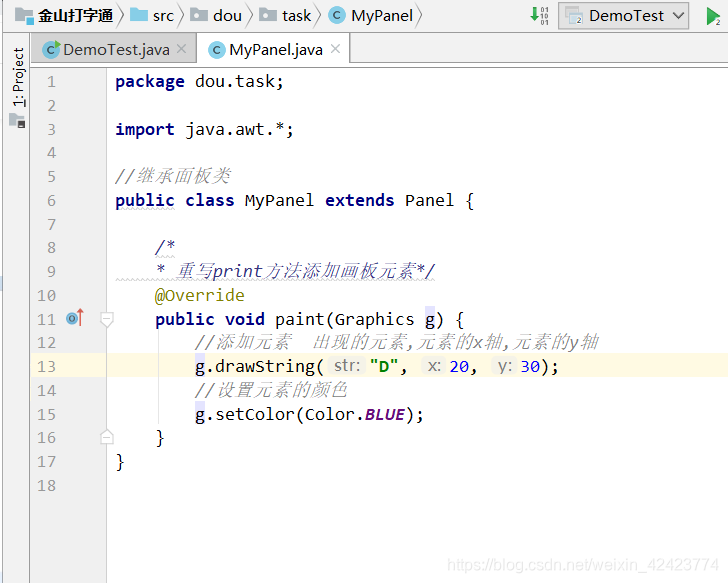Click the 'extends' keyword
Screen dimensions: 728x583
(359, 201)
